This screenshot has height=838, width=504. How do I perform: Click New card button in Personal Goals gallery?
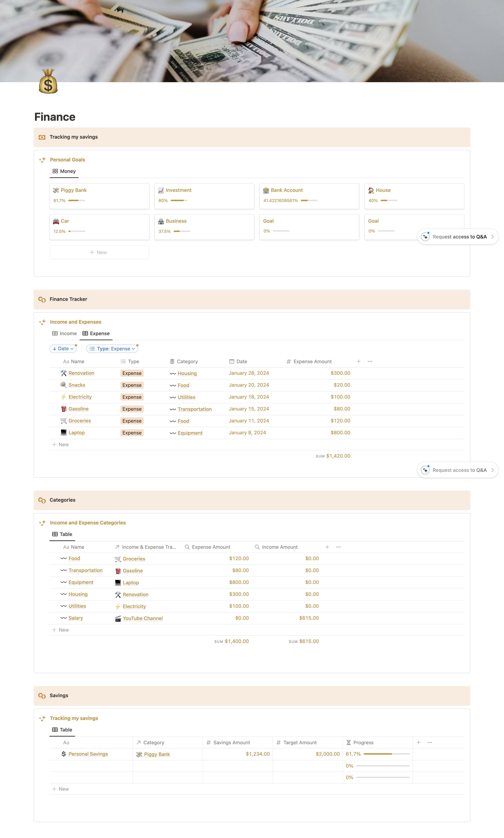(99, 252)
